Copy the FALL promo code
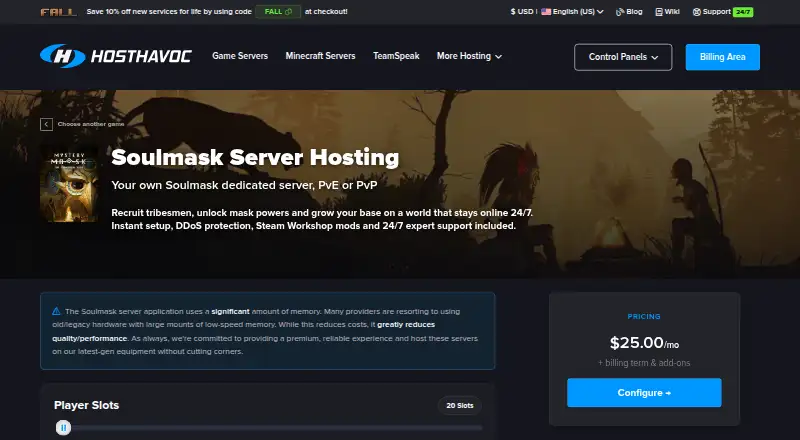The image size is (800, 440). click(278, 12)
